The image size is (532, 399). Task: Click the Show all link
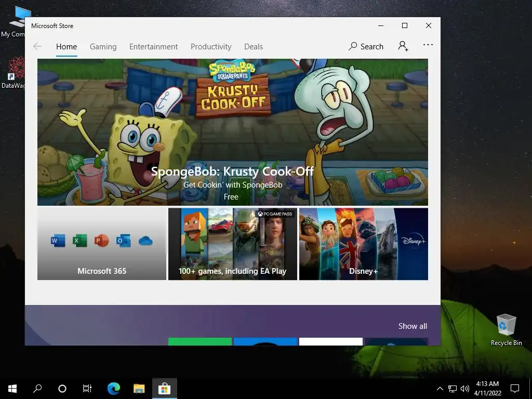point(413,326)
